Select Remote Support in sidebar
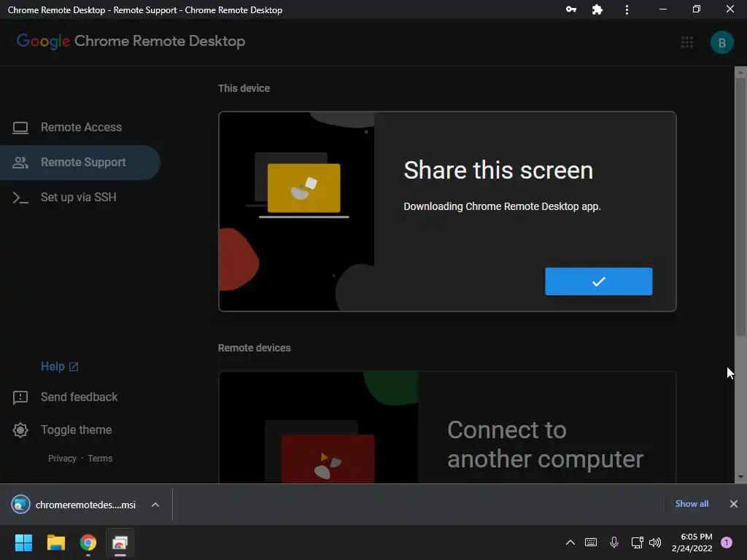 coord(80,163)
